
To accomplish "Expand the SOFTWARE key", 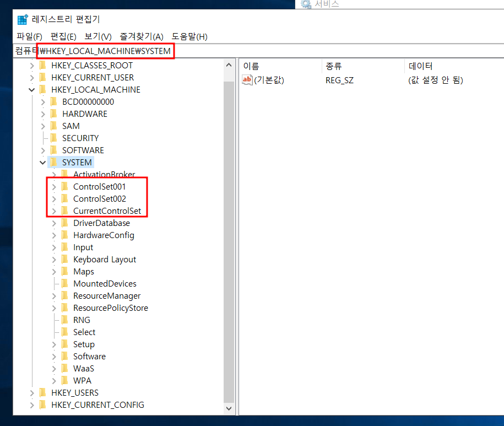I will point(43,150).
